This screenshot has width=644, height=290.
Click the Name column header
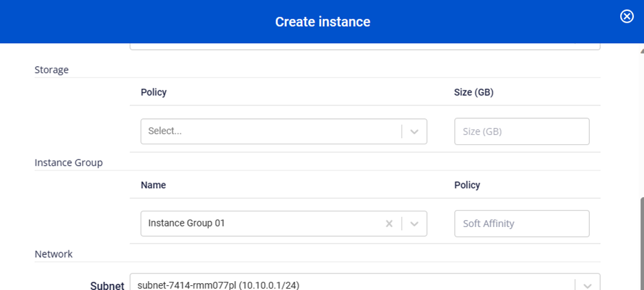[x=153, y=185]
